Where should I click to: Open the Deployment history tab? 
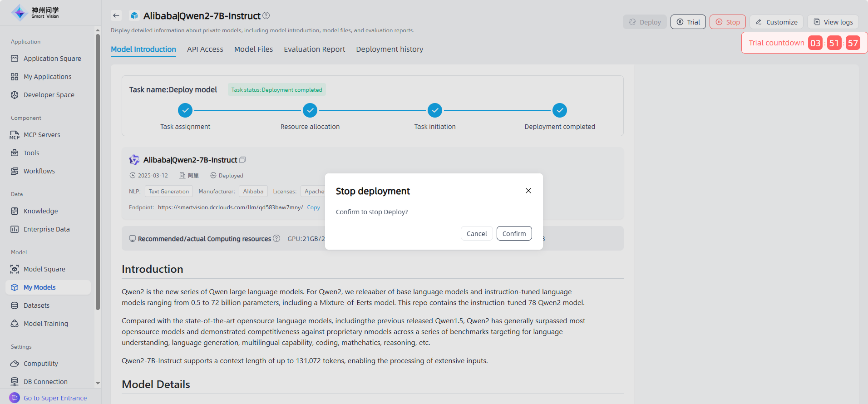[390, 49]
